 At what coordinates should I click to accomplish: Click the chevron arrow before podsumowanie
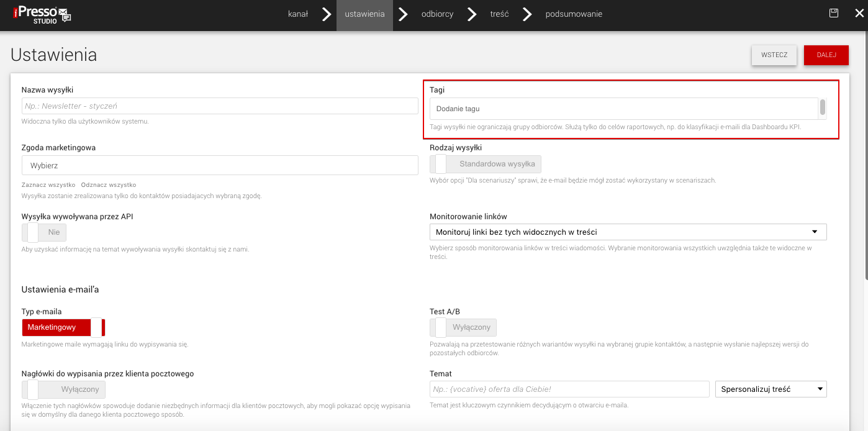point(527,14)
